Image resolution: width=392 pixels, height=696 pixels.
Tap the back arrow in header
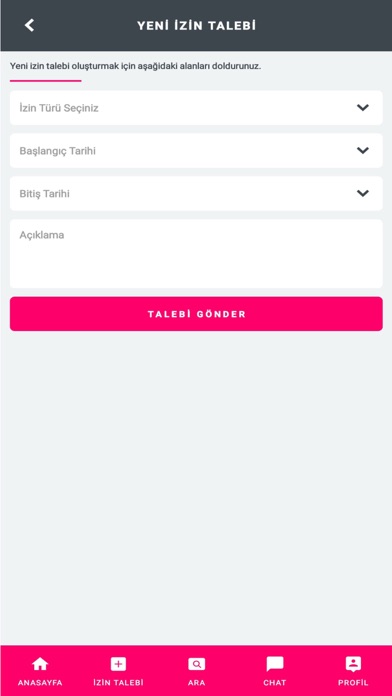tap(29, 25)
